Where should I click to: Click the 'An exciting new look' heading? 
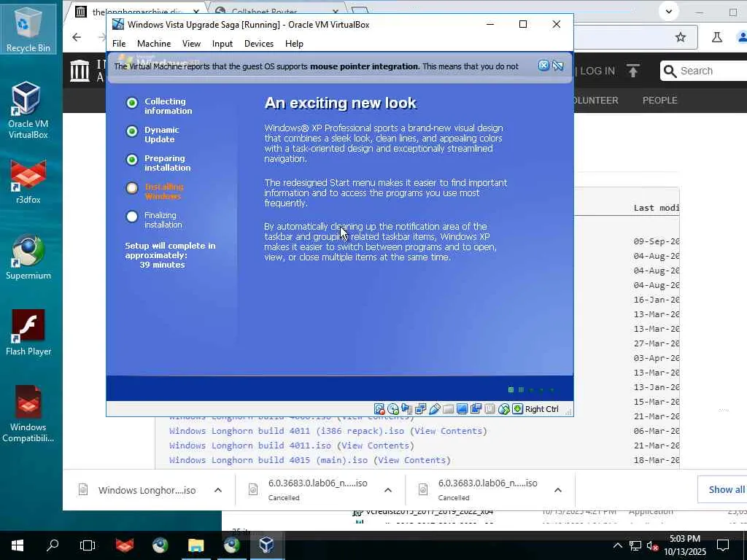[x=340, y=103]
